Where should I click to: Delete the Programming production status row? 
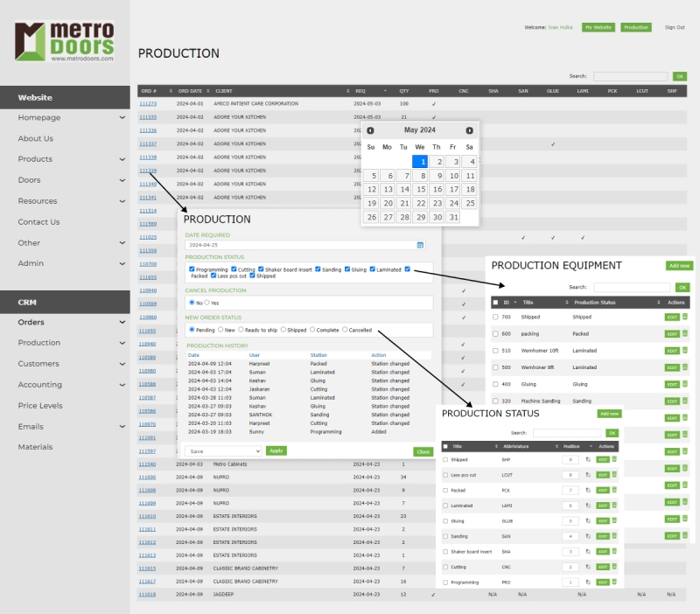click(614, 582)
